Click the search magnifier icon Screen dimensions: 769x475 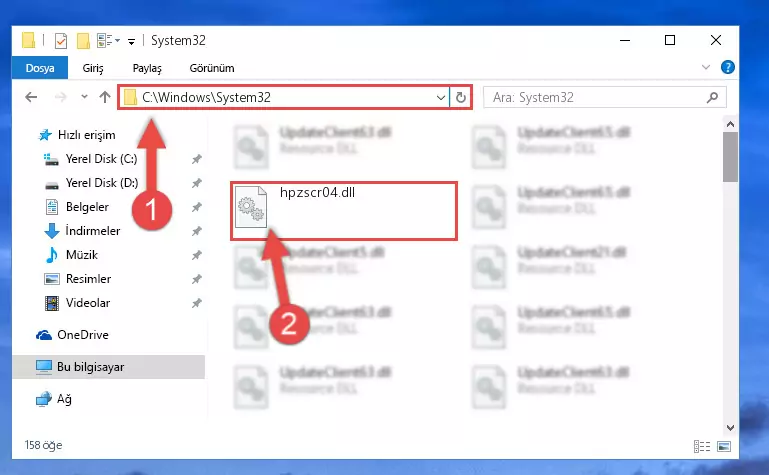click(713, 98)
